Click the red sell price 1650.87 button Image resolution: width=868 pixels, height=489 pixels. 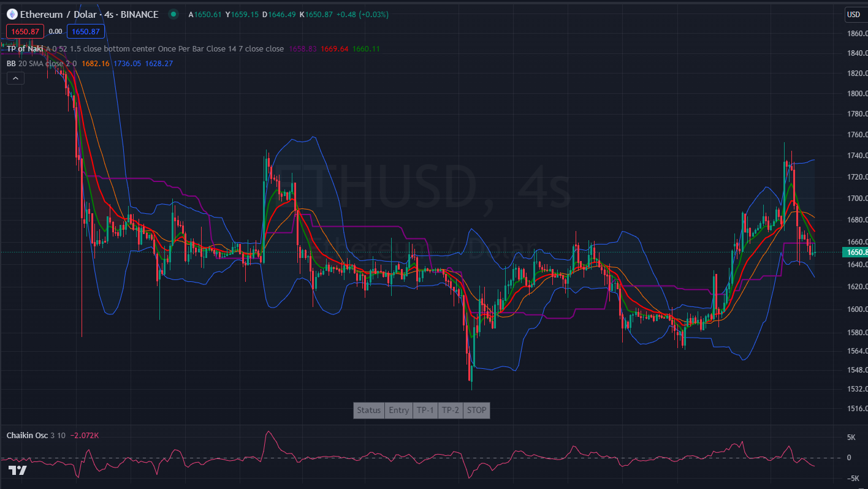[x=25, y=31]
